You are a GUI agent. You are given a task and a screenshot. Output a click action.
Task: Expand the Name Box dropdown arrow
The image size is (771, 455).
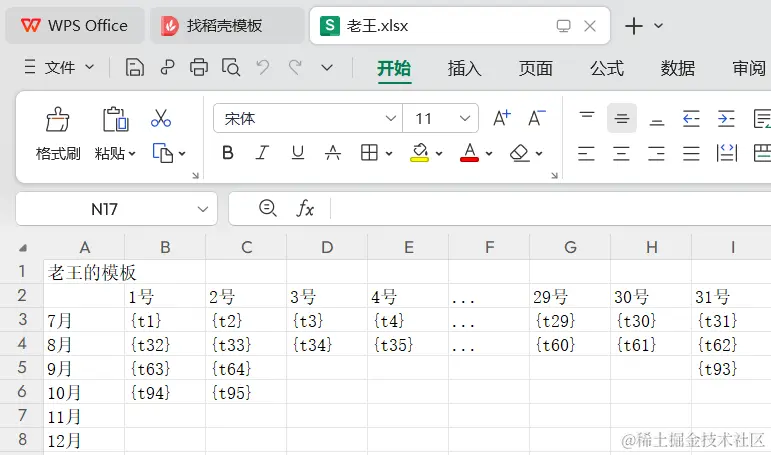[x=203, y=209]
